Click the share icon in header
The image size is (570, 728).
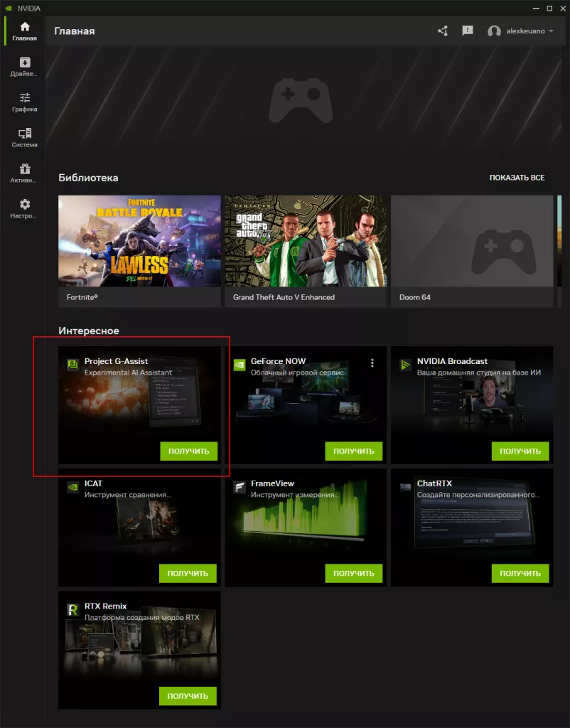tap(443, 31)
